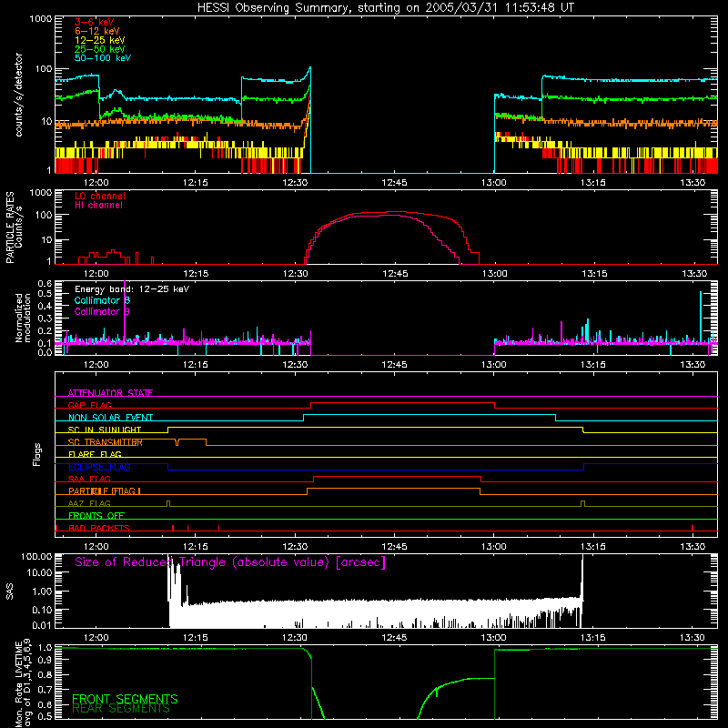Click the 12:00 tick under the SAS panel

pyautogui.click(x=96, y=638)
